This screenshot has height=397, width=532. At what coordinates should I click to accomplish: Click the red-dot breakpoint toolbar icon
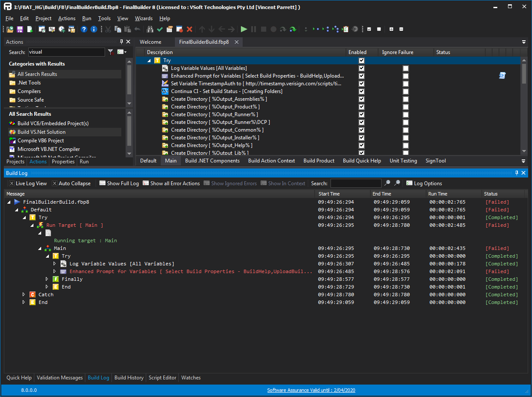point(179,29)
